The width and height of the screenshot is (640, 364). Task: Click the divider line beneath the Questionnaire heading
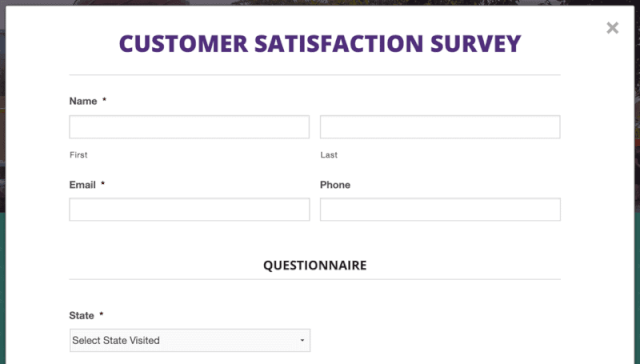tap(315, 280)
